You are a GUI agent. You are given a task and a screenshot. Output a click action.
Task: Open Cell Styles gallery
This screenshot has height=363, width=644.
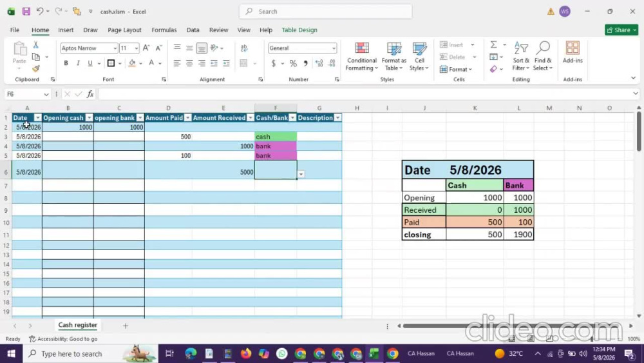tap(419, 57)
